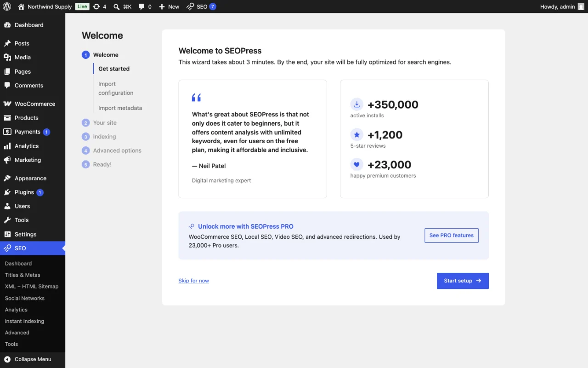Open Users menu in sidebar
The width and height of the screenshot is (588, 368).
(x=33, y=206)
